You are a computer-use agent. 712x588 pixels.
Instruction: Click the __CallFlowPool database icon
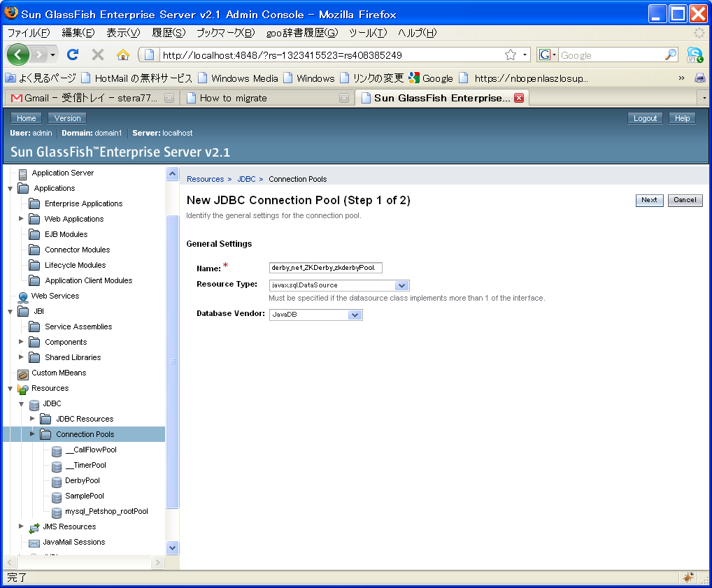pos(57,451)
